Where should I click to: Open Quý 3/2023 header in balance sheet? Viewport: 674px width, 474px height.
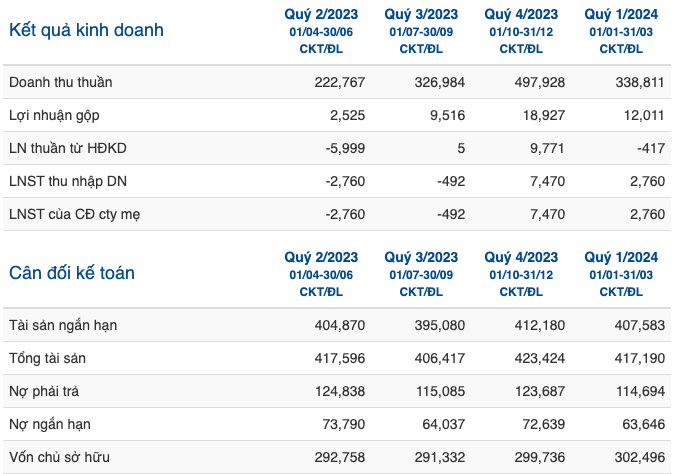[x=421, y=257]
